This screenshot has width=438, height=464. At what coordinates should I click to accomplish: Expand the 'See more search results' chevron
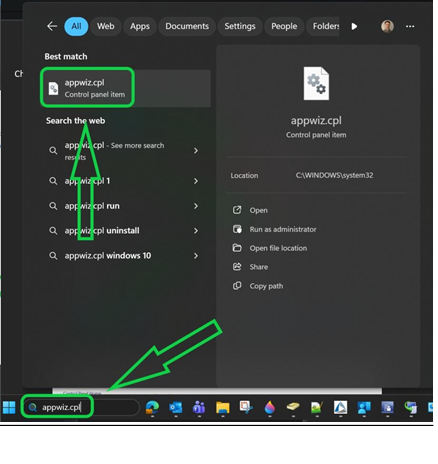coord(196,151)
